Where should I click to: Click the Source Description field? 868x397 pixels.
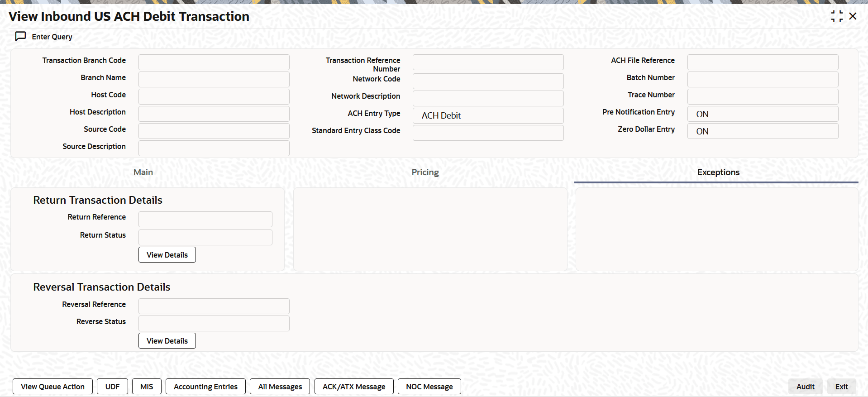(214, 148)
